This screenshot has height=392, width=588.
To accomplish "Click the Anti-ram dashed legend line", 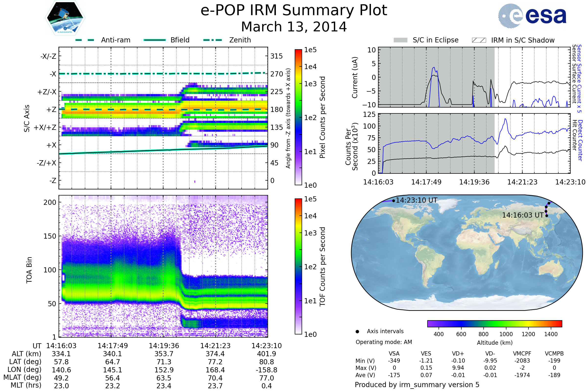I will [85, 40].
